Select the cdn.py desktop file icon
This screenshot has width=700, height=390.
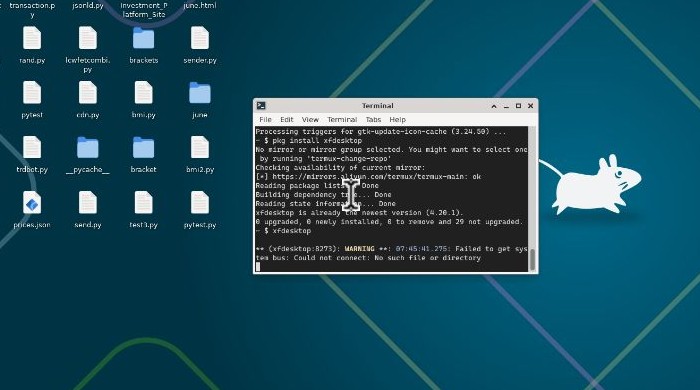88,93
